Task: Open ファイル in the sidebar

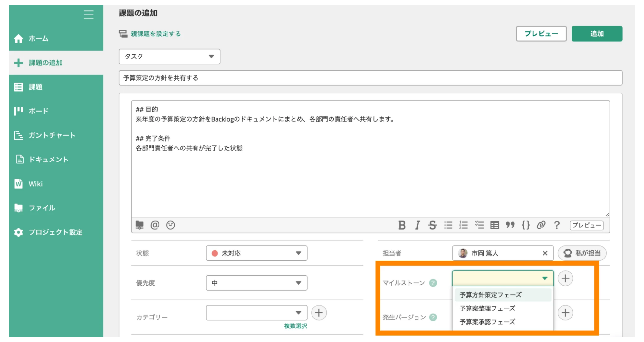Action: [x=56, y=208]
